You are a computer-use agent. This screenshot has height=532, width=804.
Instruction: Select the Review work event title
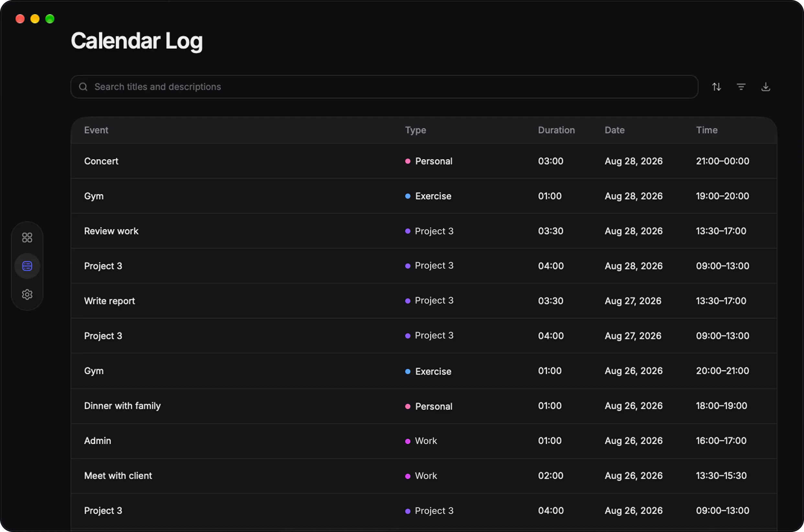[x=111, y=231]
